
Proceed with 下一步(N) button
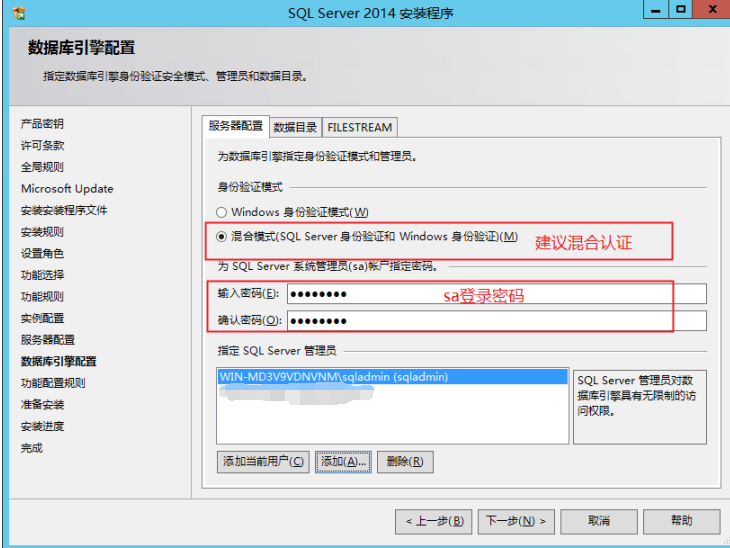click(x=516, y=521)
